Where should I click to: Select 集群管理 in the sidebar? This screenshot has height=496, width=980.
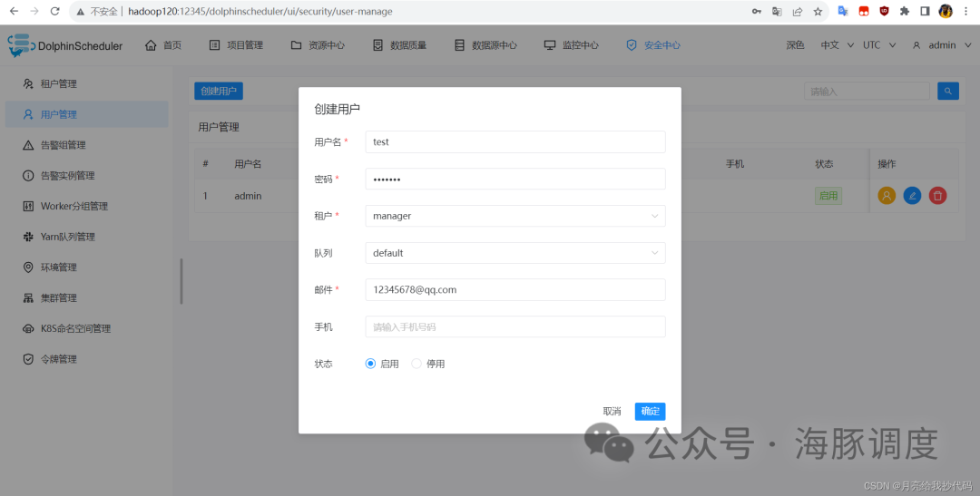pyautogui.click(x=87, y=298)
